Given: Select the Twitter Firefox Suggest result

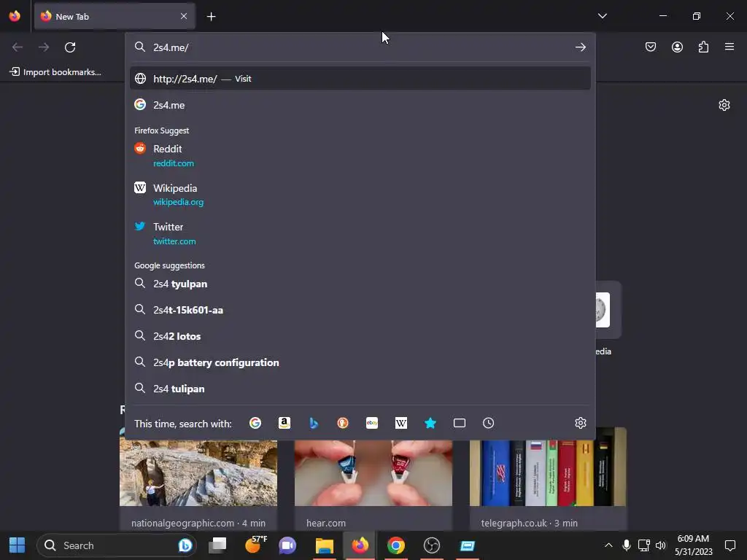Looking at the screenshot, I should click(x=360, y=233).
